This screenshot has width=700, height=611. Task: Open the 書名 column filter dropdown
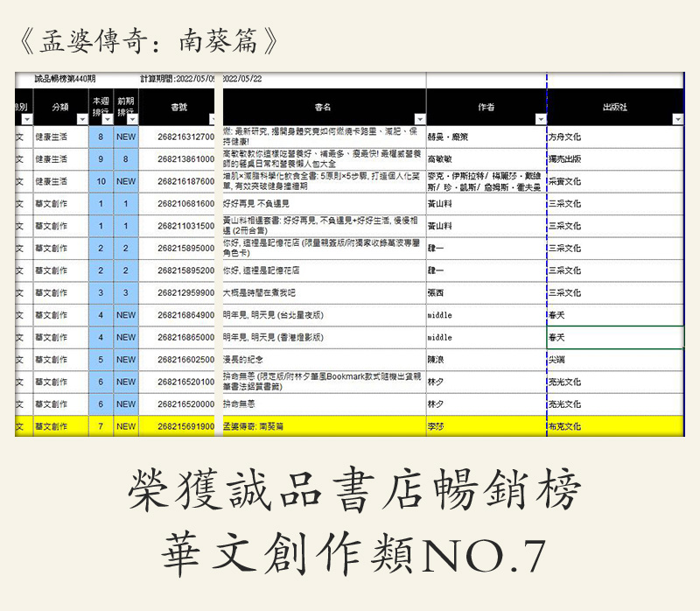(x=420, y=119)
